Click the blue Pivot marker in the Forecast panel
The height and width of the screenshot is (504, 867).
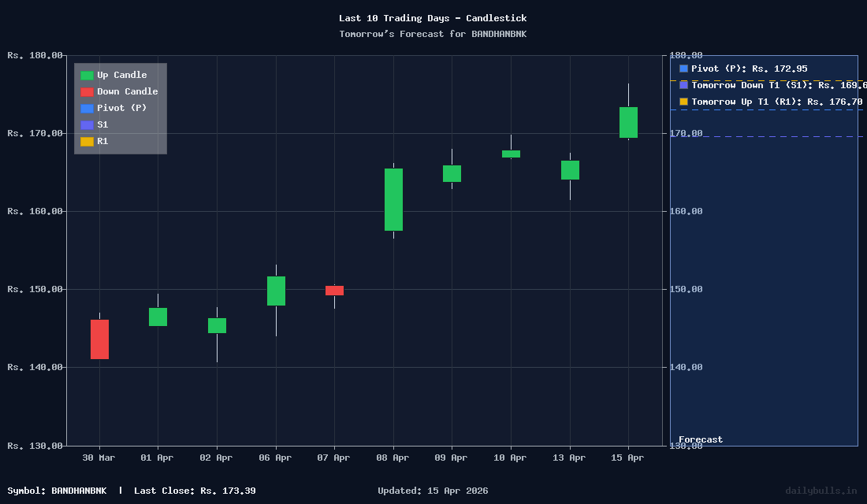tap(682, 69)
